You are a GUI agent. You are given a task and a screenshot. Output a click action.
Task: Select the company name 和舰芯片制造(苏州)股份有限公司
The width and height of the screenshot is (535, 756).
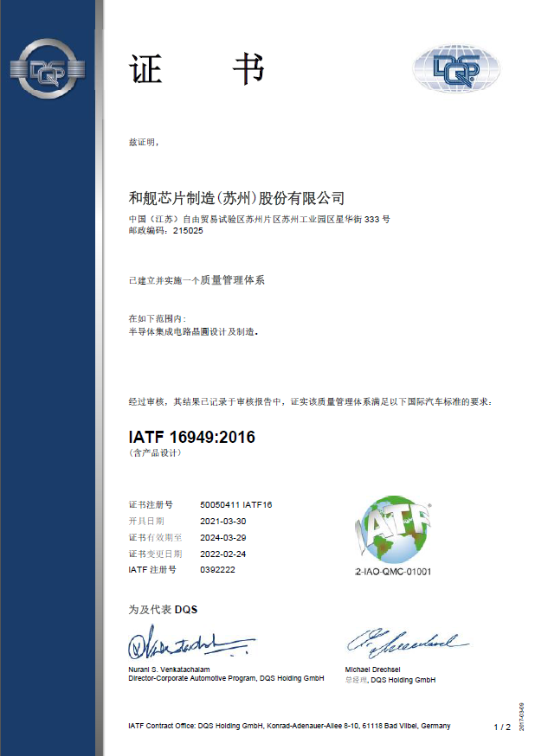pos(236,197)
